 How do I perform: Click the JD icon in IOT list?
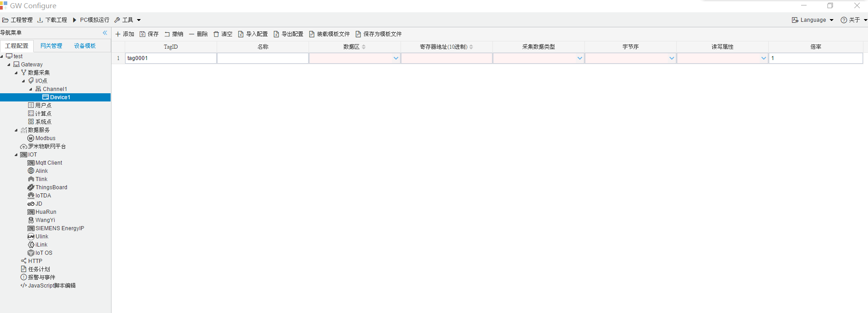tap(31, 204)
